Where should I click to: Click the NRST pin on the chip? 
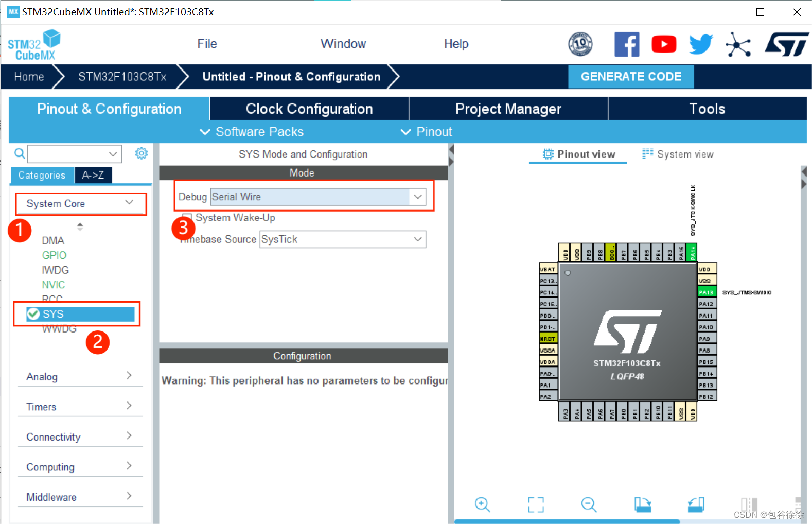(x=549, y=339)
